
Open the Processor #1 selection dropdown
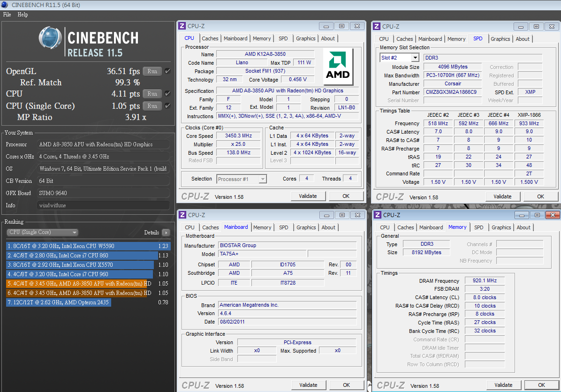click(242, 179)
